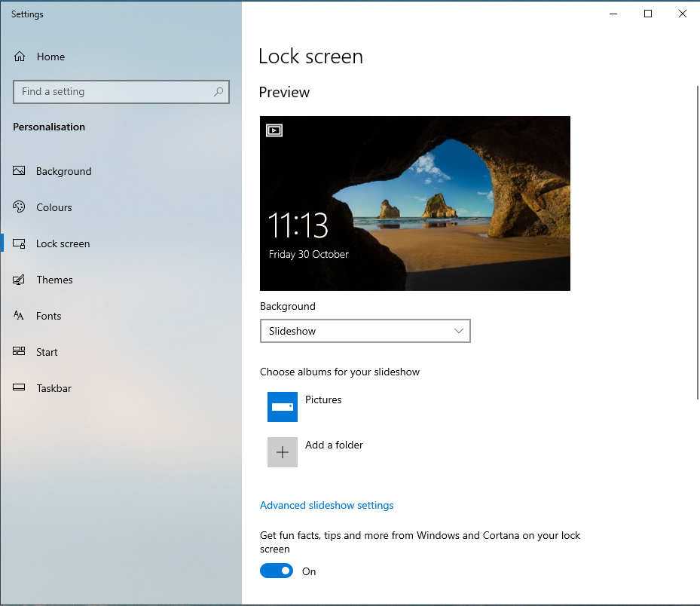Click the Fonts letter icon
Viewport: 700px width, 606px height.
pyautogui.click(x=19, y=316)
